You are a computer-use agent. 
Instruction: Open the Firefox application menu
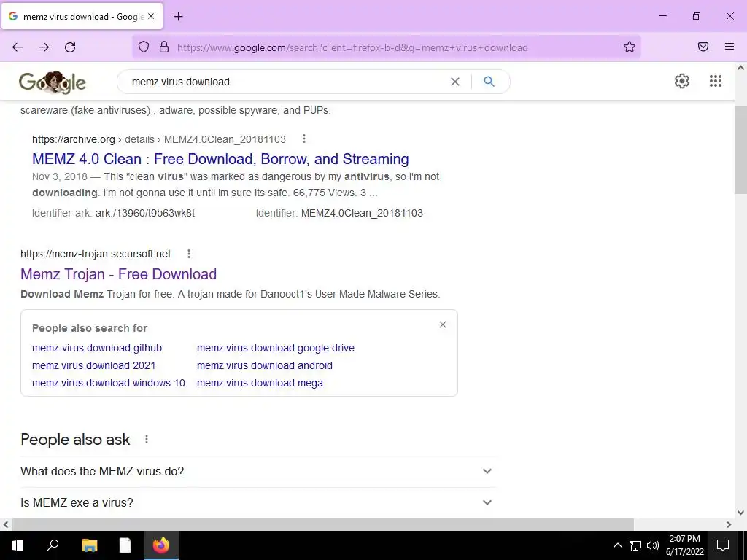point(729,47)
